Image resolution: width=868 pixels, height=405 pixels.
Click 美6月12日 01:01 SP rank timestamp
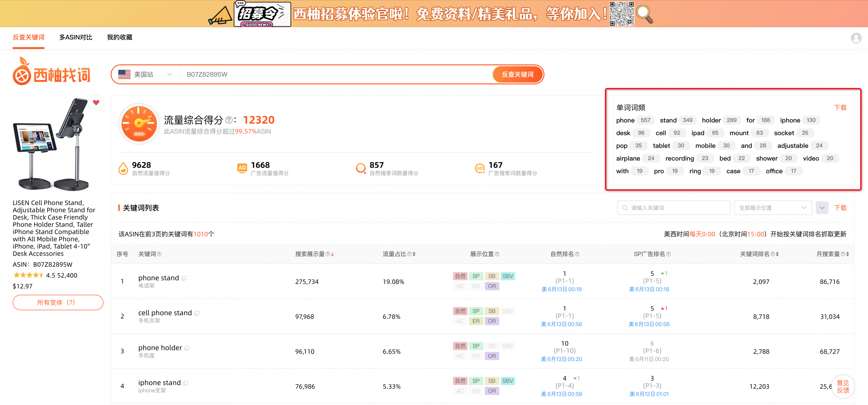649,394
